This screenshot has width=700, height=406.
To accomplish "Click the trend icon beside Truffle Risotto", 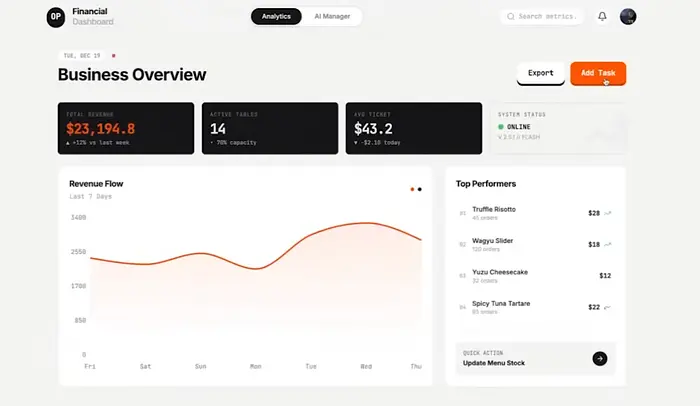I will coord(608,213).
